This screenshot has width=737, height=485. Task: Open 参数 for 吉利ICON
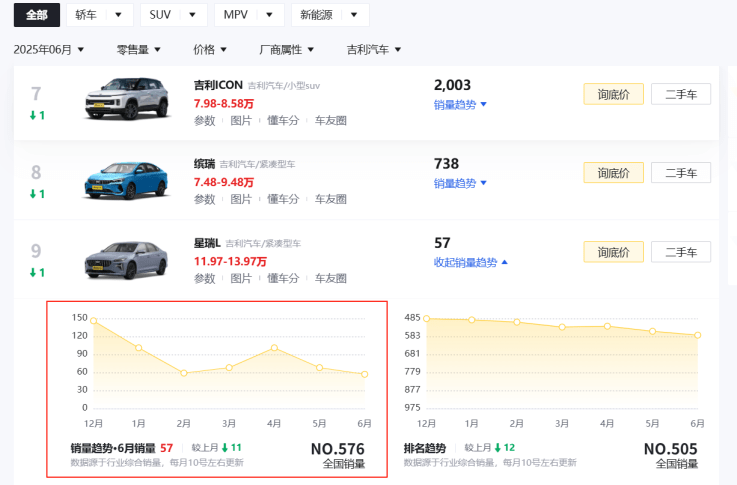[x=204, y=121]
